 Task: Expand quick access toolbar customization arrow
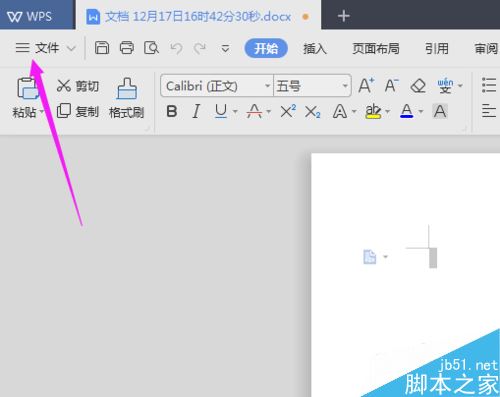coord(225,49)
